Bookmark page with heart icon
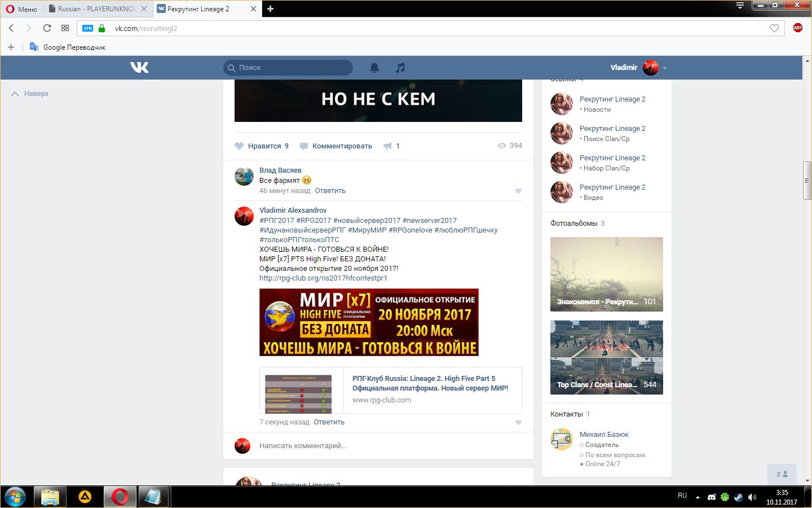Viewport: 812px width, 508px height. 774,28
